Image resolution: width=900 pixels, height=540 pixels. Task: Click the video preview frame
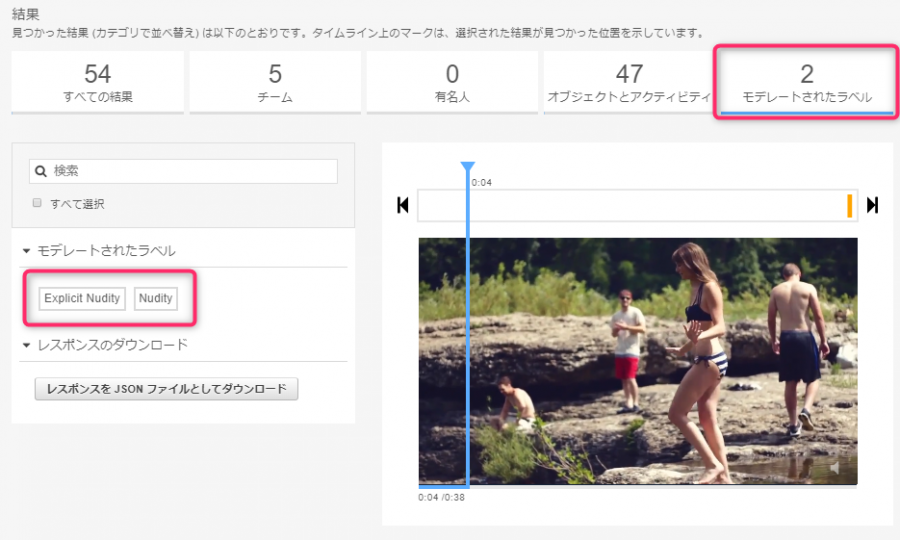(638, 362)
